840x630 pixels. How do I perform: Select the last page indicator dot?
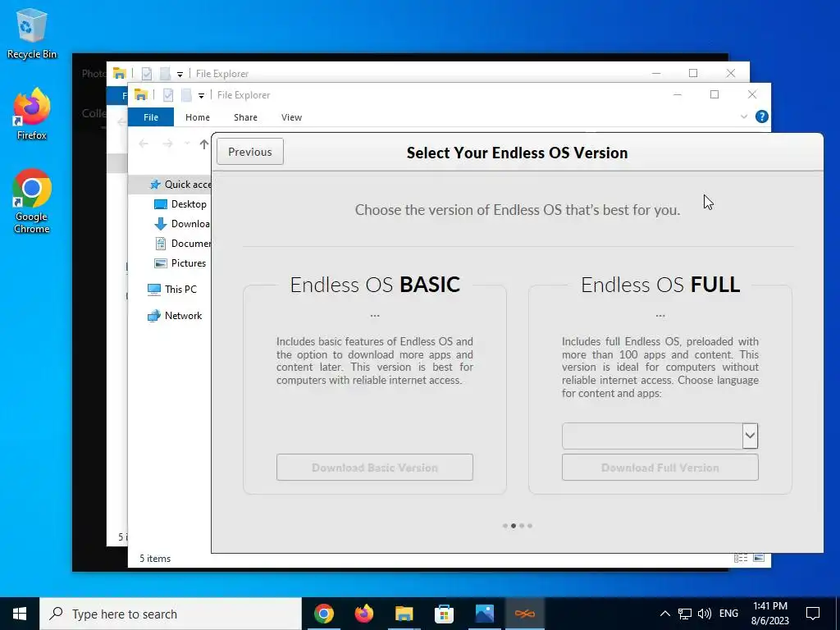click(x=530, y=526)
